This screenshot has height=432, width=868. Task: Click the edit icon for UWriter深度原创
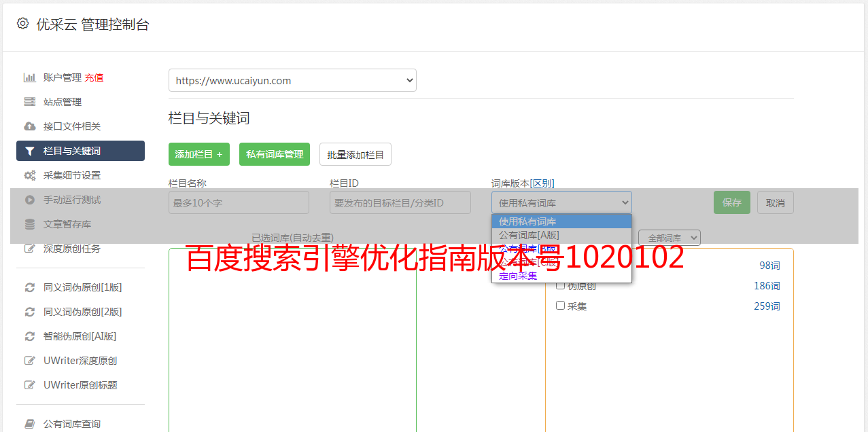point(29,361)
